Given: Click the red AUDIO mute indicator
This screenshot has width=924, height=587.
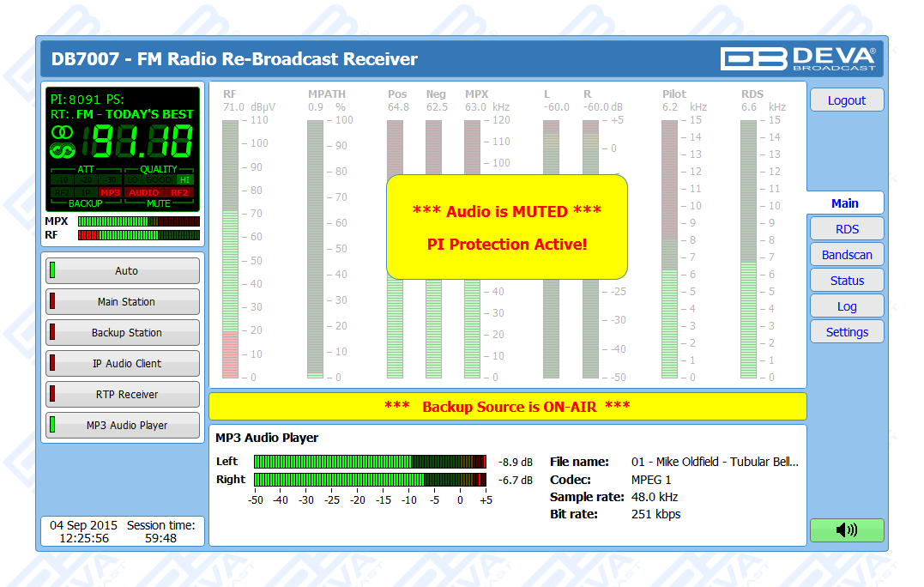Looking at the screenshot, I should click(x=143, y=192).
